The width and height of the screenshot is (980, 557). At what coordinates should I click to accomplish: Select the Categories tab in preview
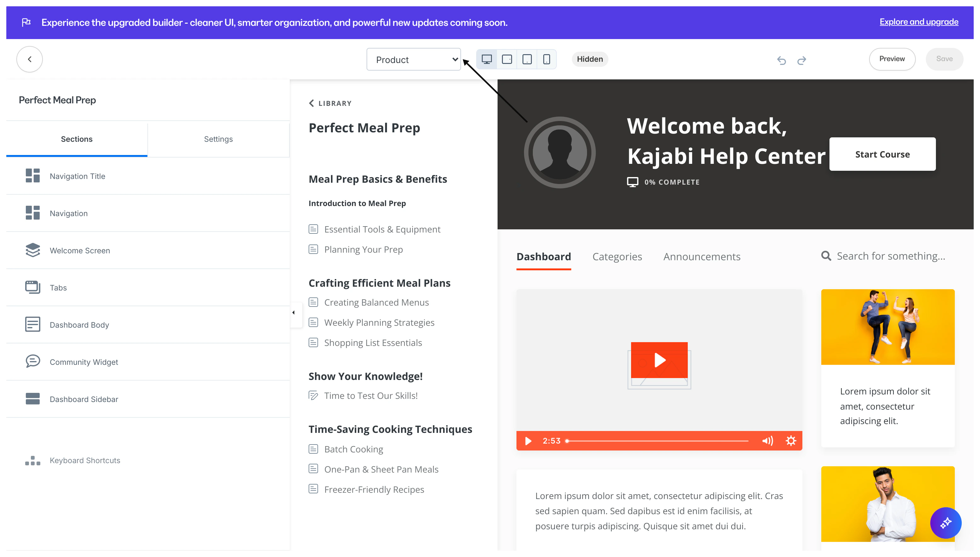pyautogui.click(x=617, y=257)
